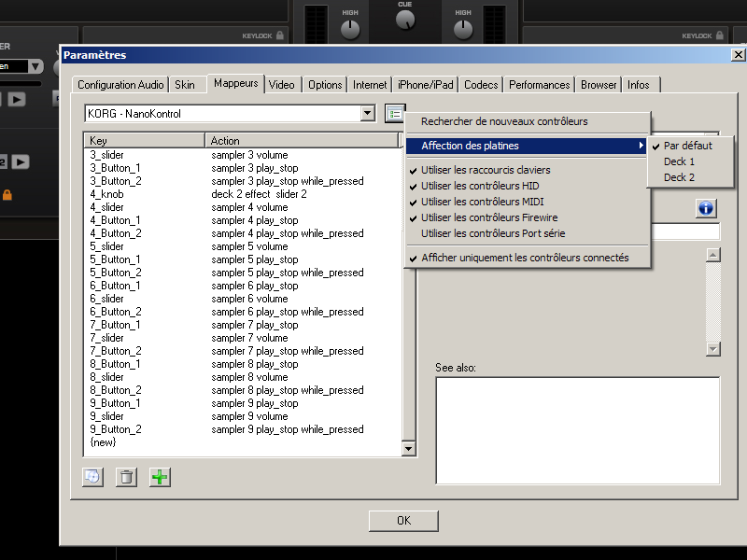Enable Utiliser les contrôleurs Port série
The image size is (747, 560).
click(x=493, y=233)
